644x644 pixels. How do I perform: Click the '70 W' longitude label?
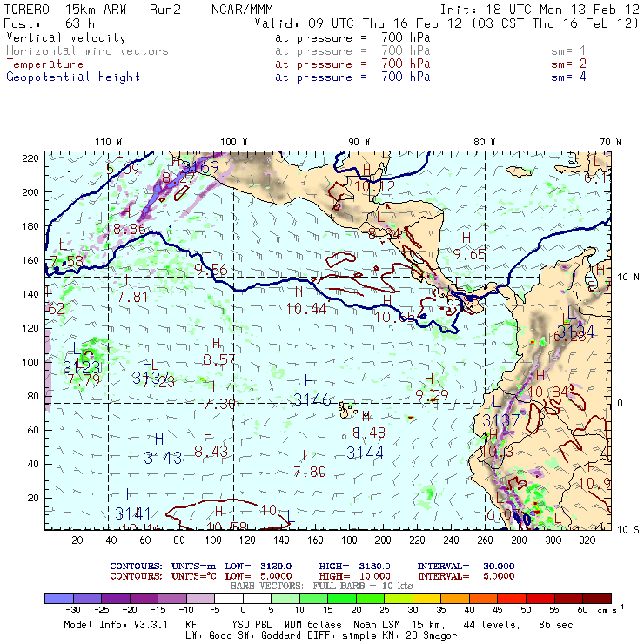pos(610,142)
